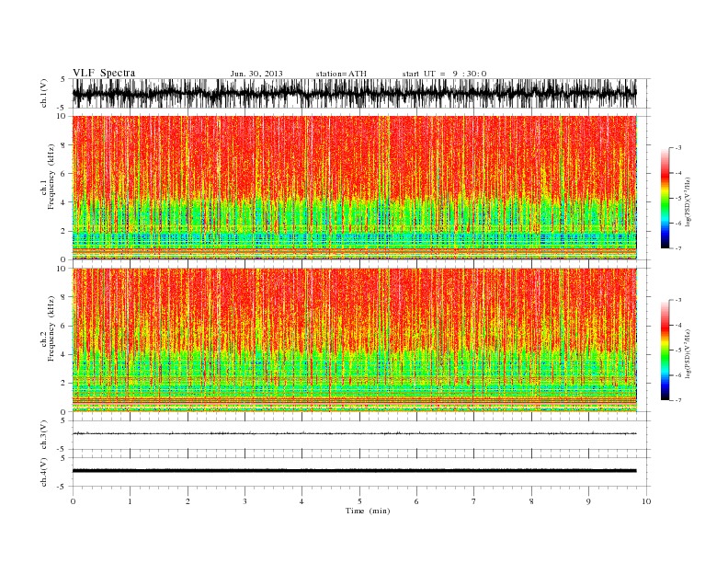
Task: Click the "6" kHz tick of the ch.2 spectrogram
Action: [63, 326]
